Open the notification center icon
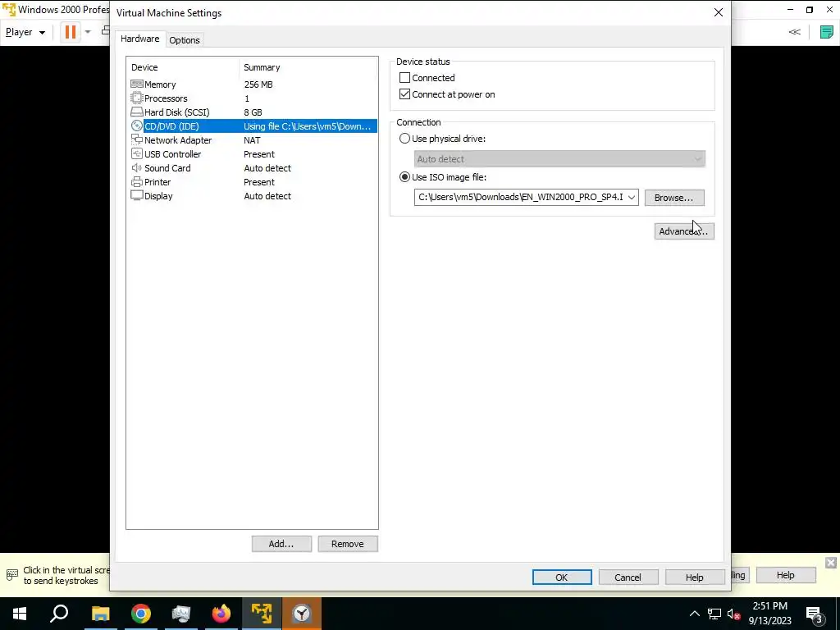The image size is (840, 630). click(x=814, y=614)
